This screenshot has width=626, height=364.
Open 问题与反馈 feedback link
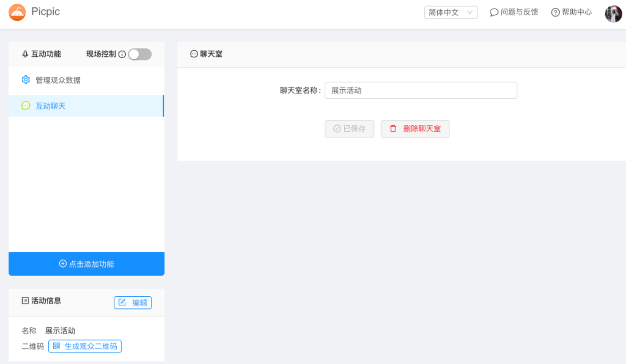[x=514, y=12]
